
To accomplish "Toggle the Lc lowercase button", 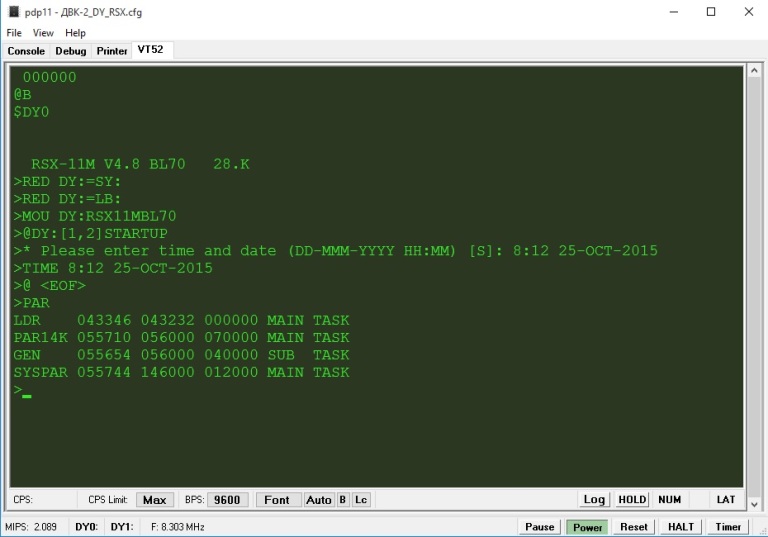I will (x=360, y=500).
